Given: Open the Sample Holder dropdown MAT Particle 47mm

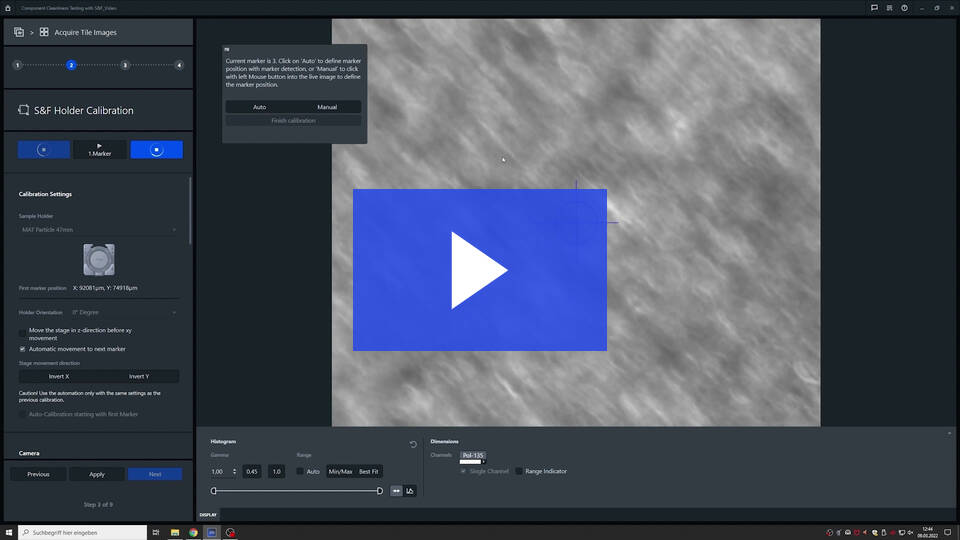Looking at the screenshot, I should click(99, 230).
